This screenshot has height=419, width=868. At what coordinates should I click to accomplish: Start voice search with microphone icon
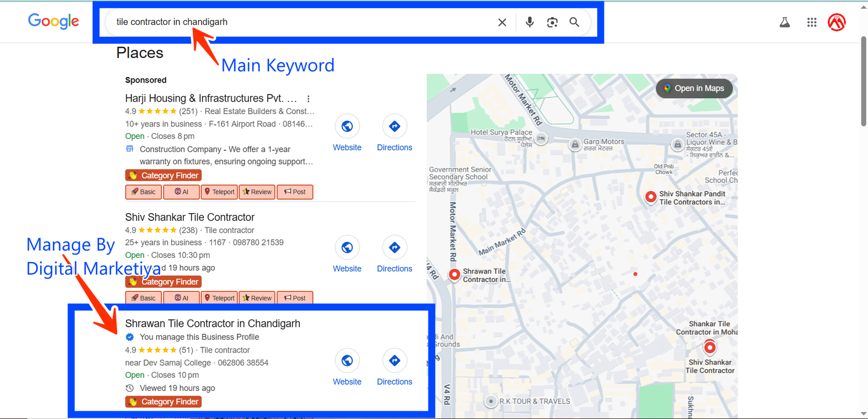(529, 22)
